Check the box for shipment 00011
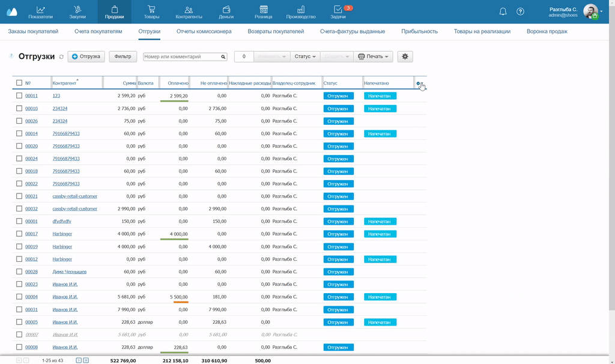 (x=19, y=96)
